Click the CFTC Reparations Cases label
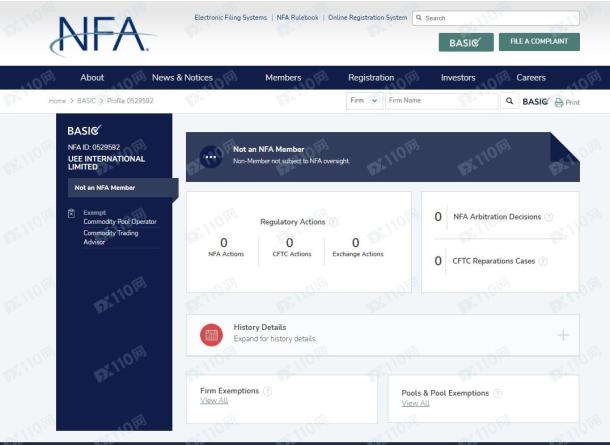Image resolution: width=610 pixels, height=445 pixels. pyautogui.click(x=494, y=261)
